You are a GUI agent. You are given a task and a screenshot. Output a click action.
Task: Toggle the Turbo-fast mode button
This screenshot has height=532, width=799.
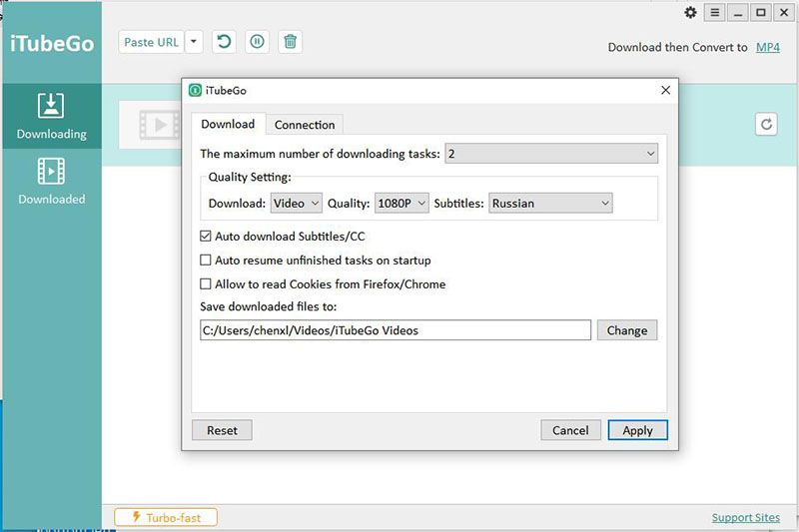[166, 517]
